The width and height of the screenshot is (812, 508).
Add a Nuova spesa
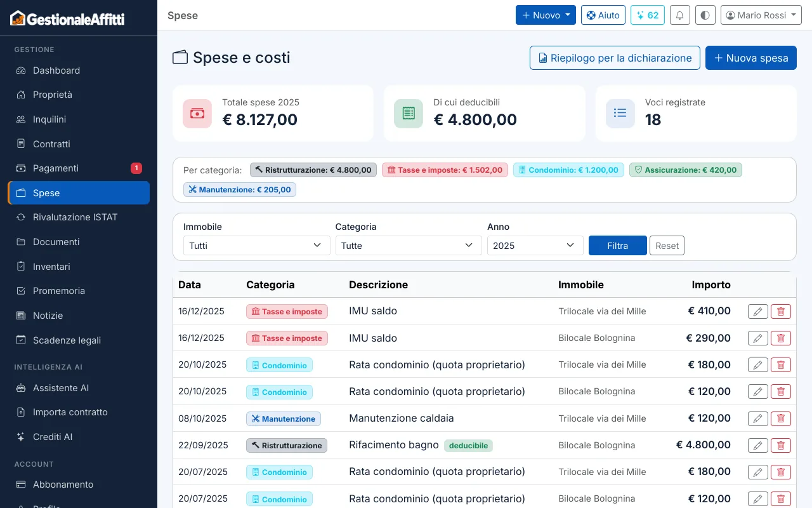[x=751, y=58]
